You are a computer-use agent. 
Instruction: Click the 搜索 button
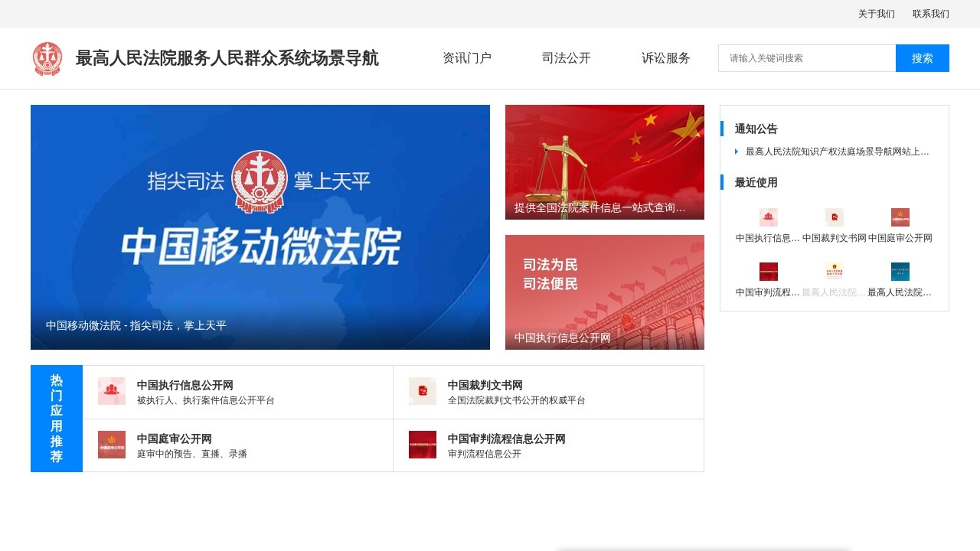923,58
